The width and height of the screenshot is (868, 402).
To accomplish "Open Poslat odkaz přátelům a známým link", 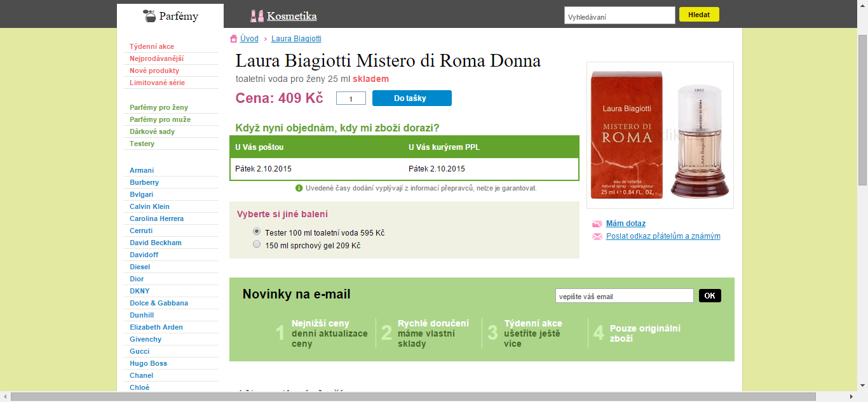I will [663, 236].
